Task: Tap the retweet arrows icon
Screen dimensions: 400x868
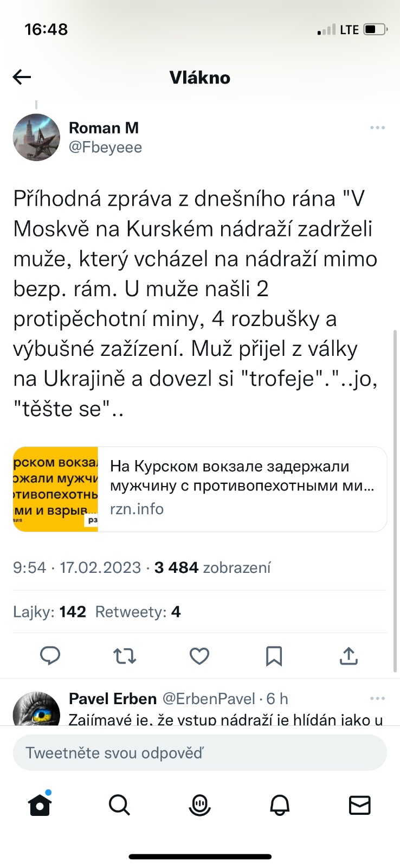Action: tap(125, 656)
